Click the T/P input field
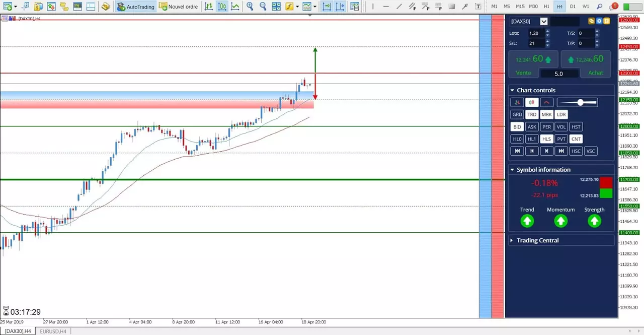The height and width of the screenshot is (335, 644). click(585, 43)
